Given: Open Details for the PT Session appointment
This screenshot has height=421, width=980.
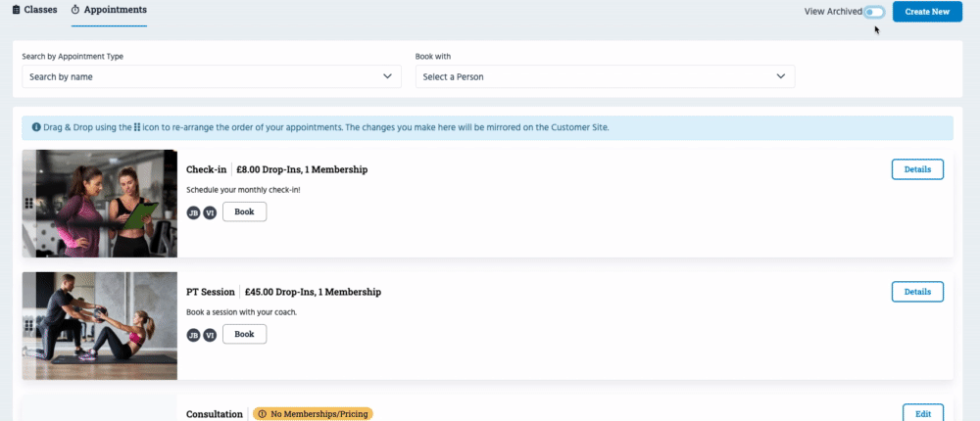Looking at the screenshot, I should coord(917,292).
